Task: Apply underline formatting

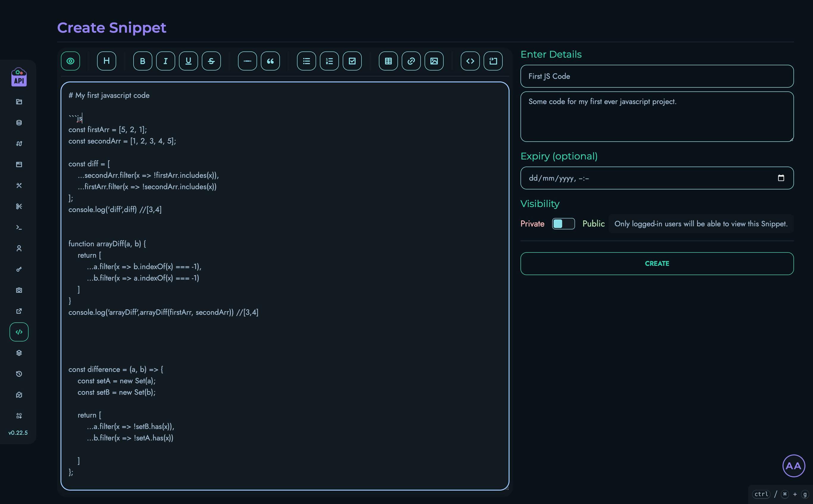Action: [188, 61]
